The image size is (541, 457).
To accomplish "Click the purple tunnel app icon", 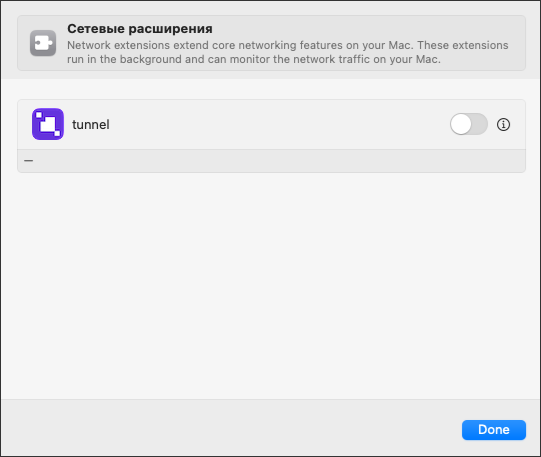I will pyautogui.click(x=48, y=124).
